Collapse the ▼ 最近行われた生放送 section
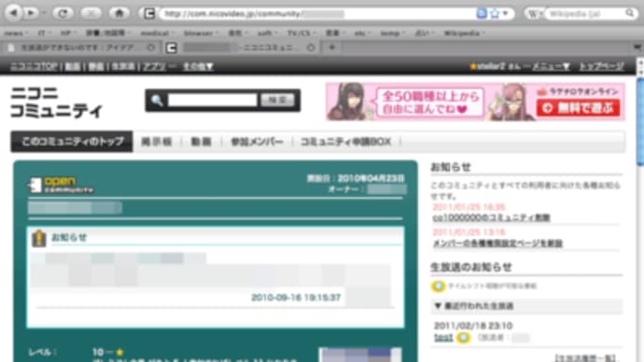Screen dimensions: 644x362 click(x=527, y=306)
